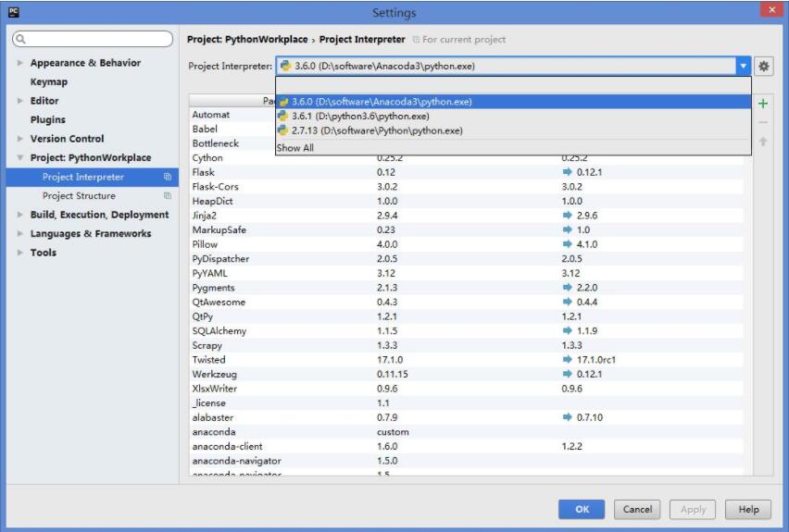Screen dimensions: 789x532
Task: Focus the settings search field
Action: 93,39
